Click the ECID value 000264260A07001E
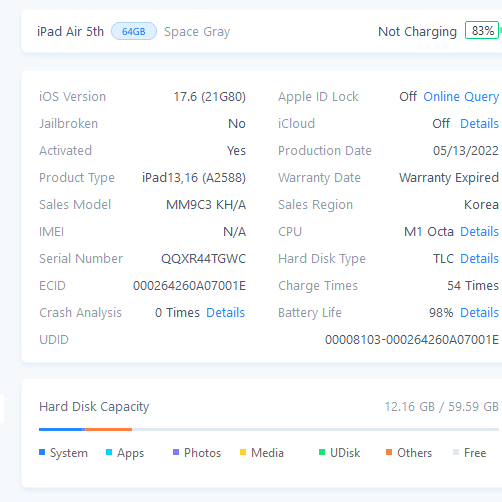502x502 pixels. 189,286
